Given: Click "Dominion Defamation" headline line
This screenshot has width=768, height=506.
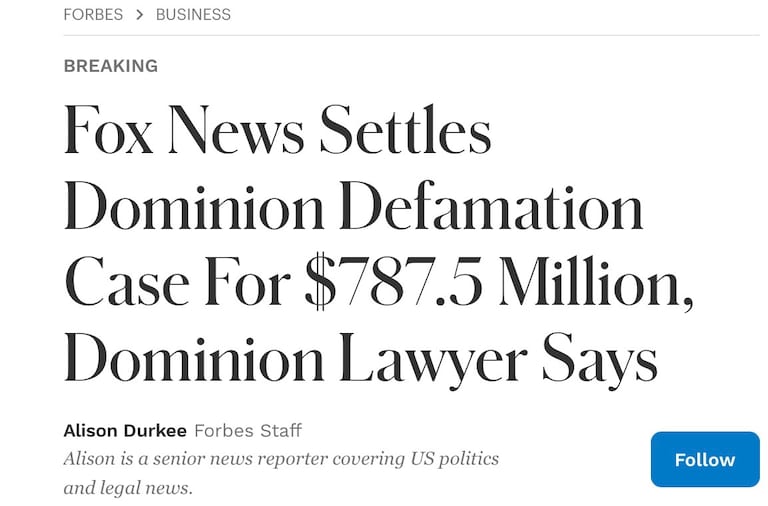Looking at the screenshot, I should tap(353, 208).
